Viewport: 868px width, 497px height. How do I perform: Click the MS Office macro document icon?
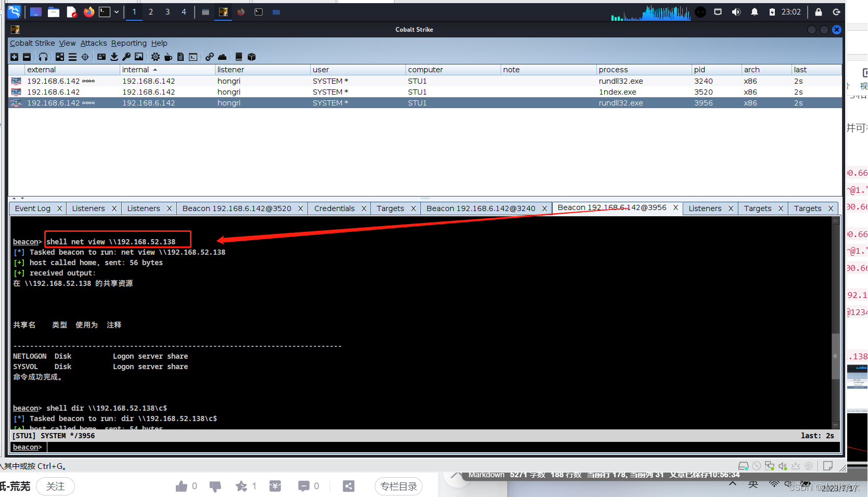(x=181, y=57)
